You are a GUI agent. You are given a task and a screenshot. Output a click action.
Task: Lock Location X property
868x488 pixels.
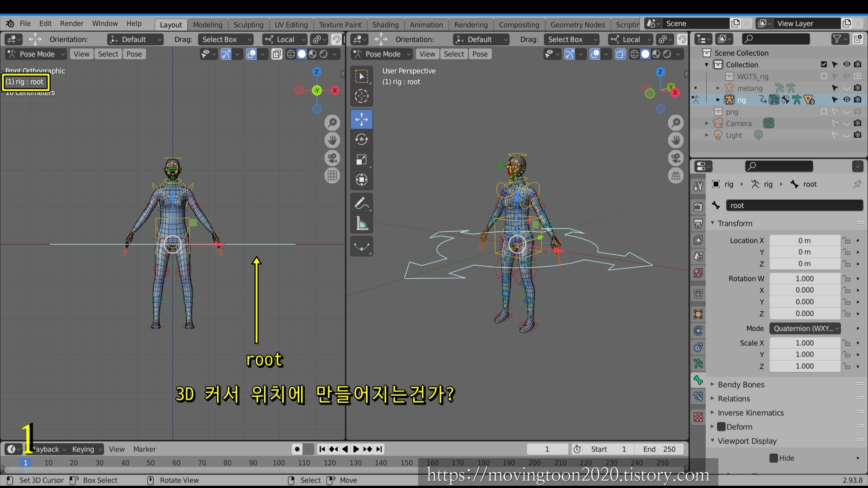[x=847, y=241]
